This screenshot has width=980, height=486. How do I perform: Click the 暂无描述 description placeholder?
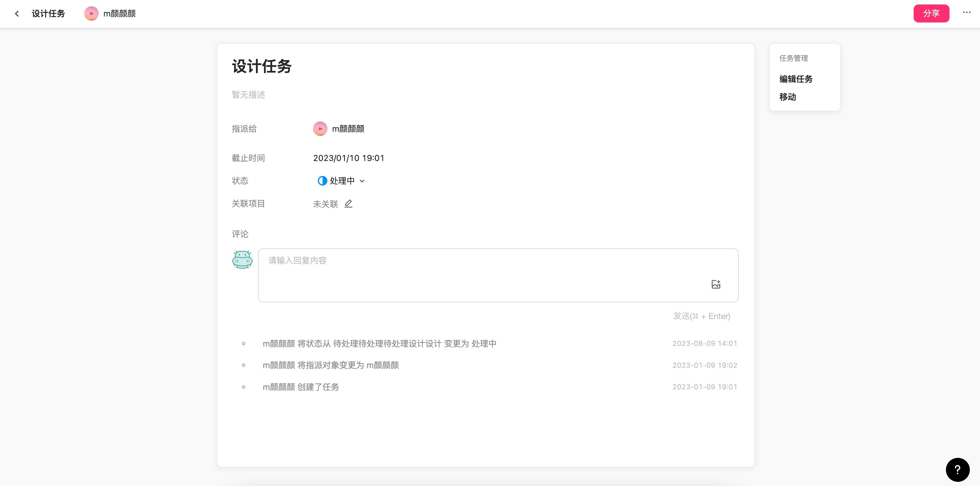[x=248, y=95]
